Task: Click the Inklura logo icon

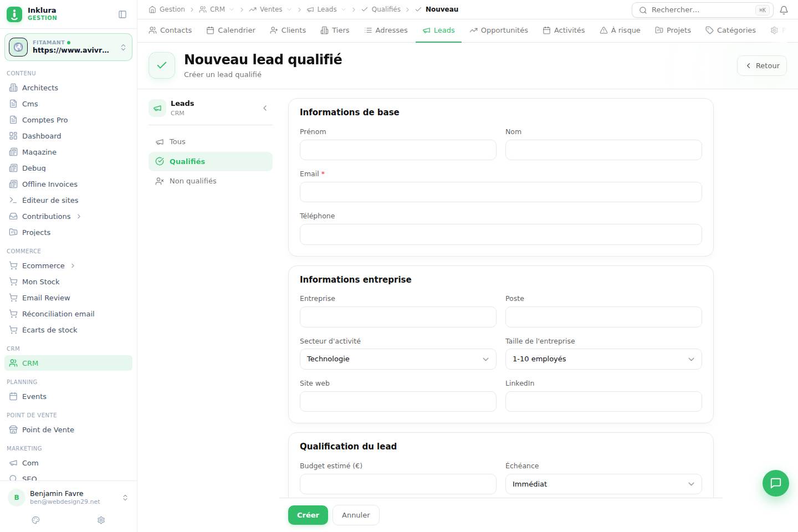Action: (x=14, y=14)
